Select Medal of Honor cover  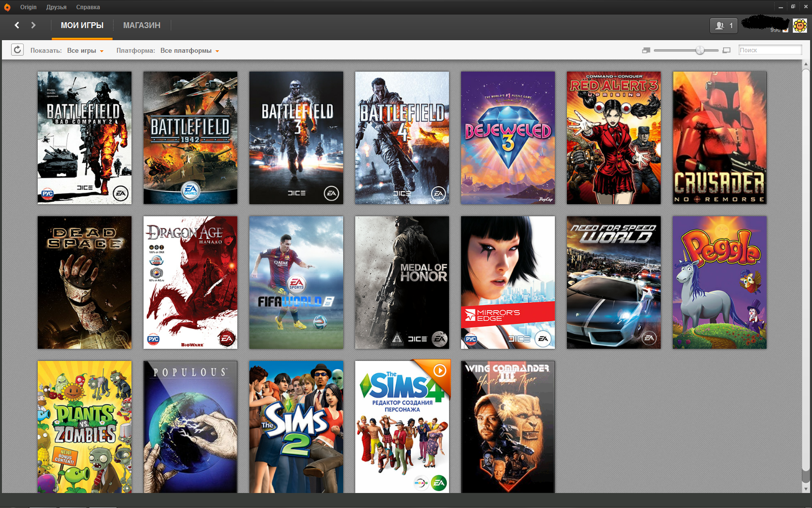tap(402, 283)
